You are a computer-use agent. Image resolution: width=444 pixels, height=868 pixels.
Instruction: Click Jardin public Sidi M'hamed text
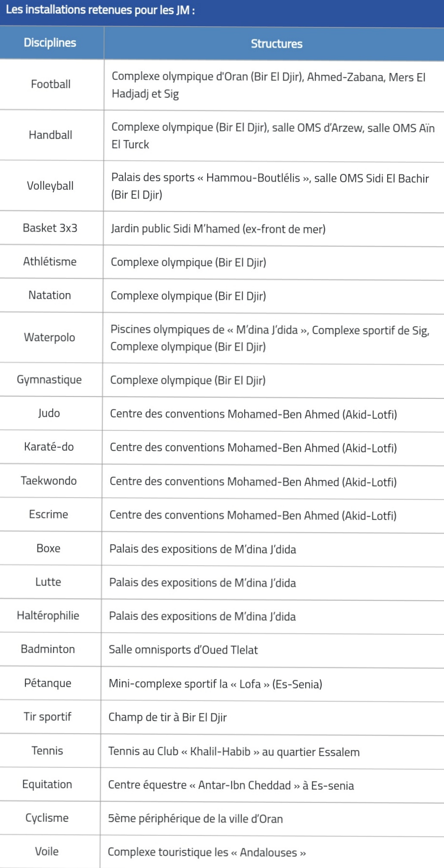(x=218, y=229)
